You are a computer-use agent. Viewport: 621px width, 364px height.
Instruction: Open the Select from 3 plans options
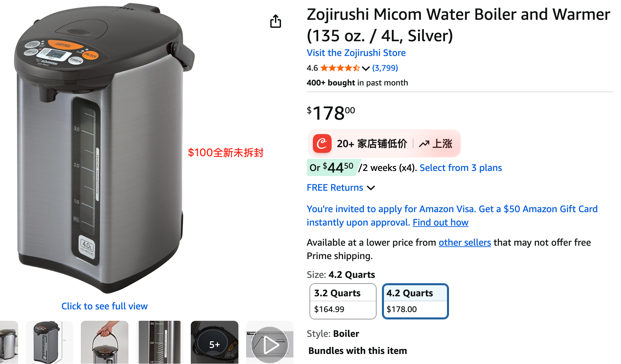click(460, 168)
